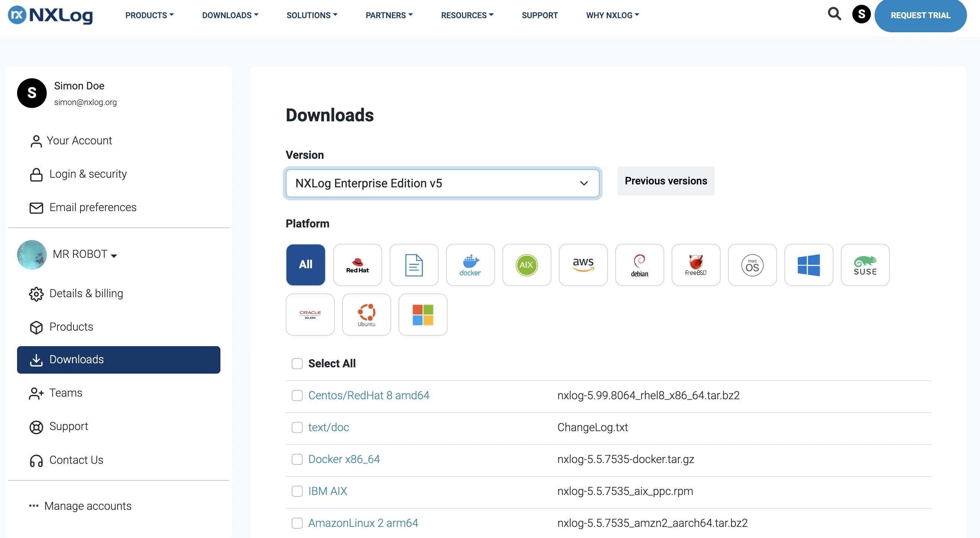Open the text/doc download link

[328, 427]
